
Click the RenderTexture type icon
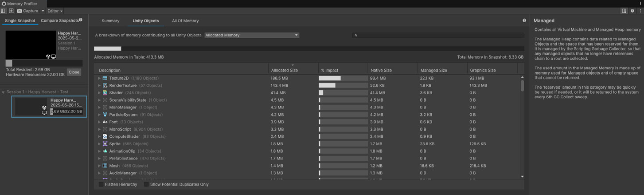pyautogui.click(x=105, y=85)
